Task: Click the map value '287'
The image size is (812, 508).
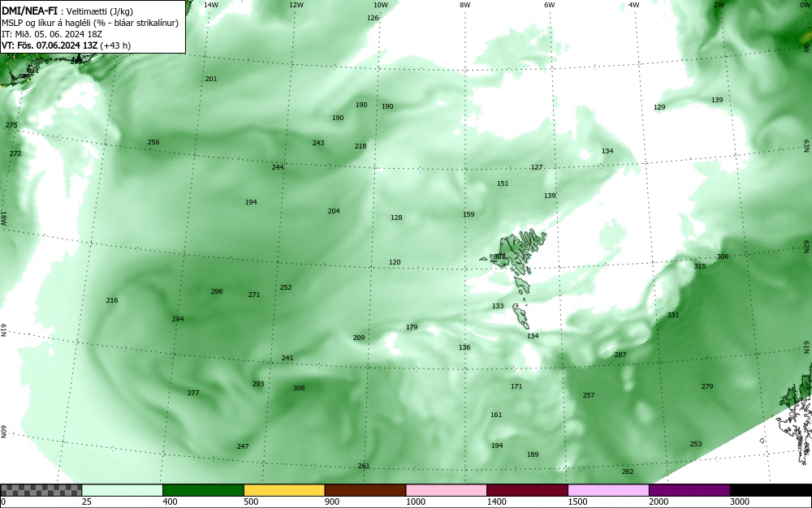Action: 620,355
